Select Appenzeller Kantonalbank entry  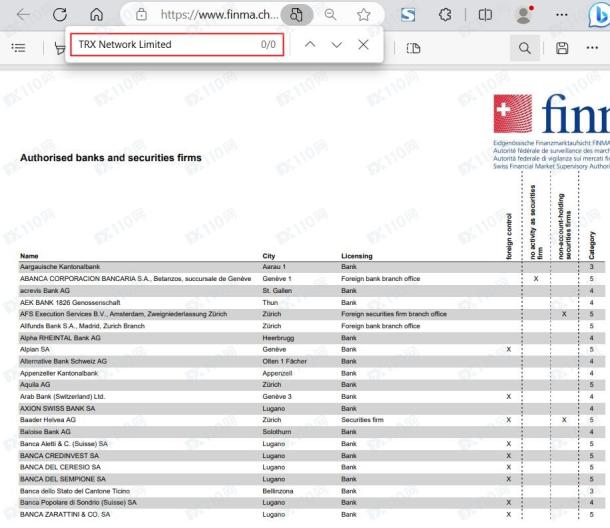click(x=59, y=373)
